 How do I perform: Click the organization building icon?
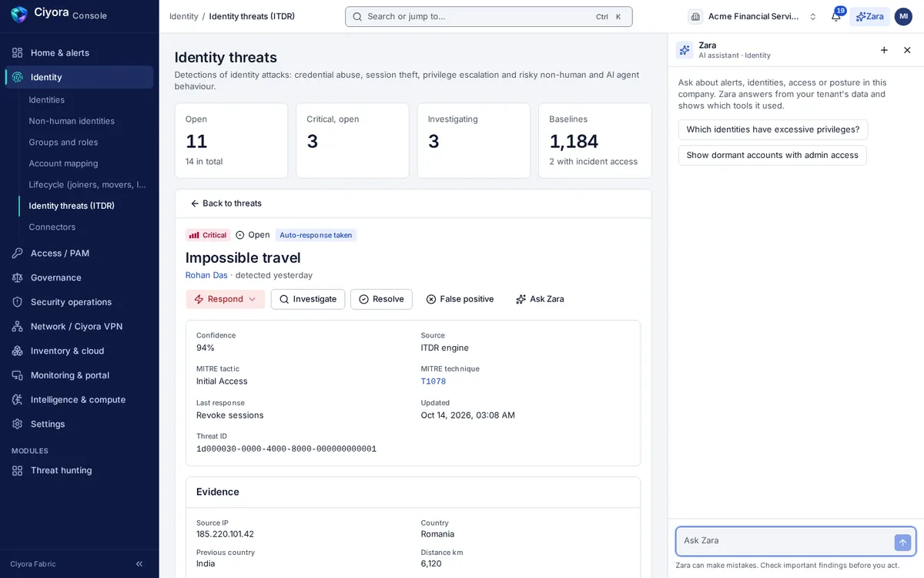695,16
